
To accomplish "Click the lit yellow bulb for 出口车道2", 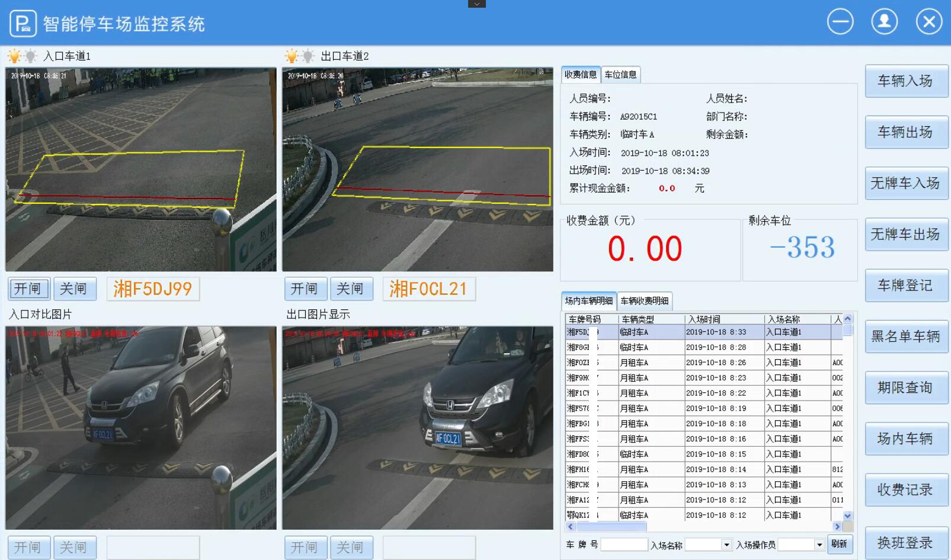I will tap(291, 56).
